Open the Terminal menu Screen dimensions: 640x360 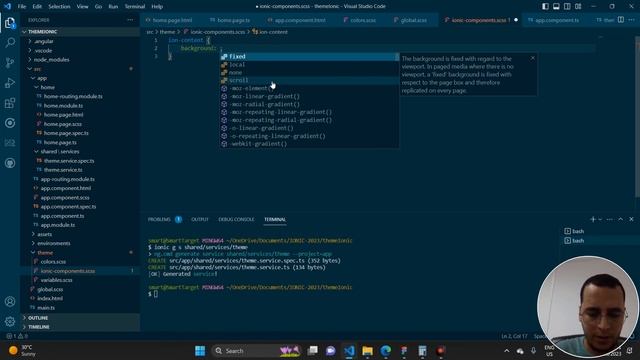click(135, 7)
